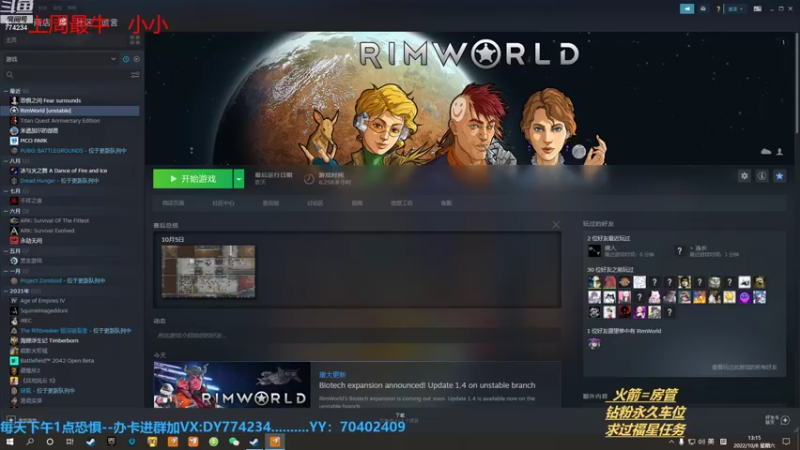Click the RimWorld Biotech news image
800x450 pixels.
click(232, 385)
